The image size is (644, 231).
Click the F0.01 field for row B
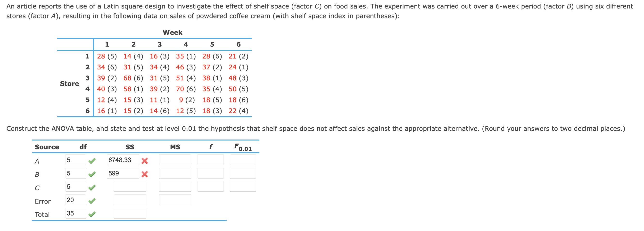242,173
